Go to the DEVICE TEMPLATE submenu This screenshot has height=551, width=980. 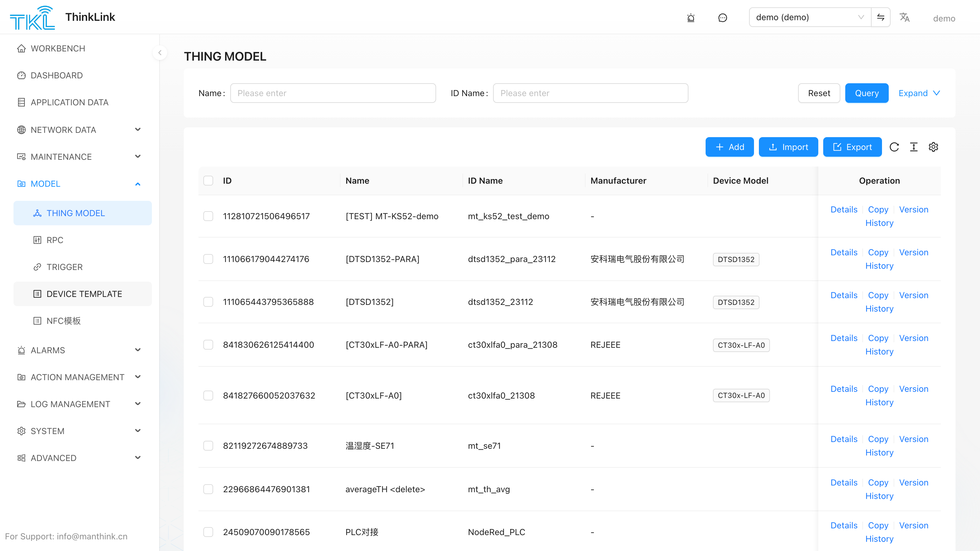click(83, 294)
